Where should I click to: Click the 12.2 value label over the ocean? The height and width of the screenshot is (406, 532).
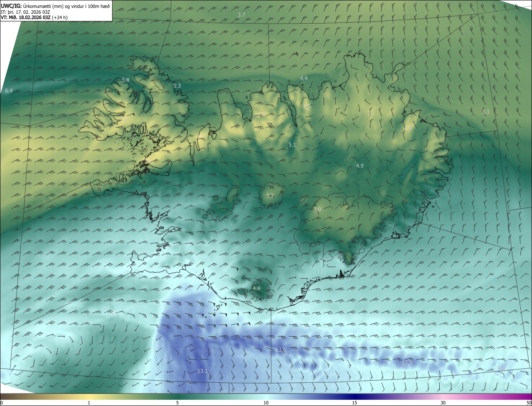pos(407,362)
